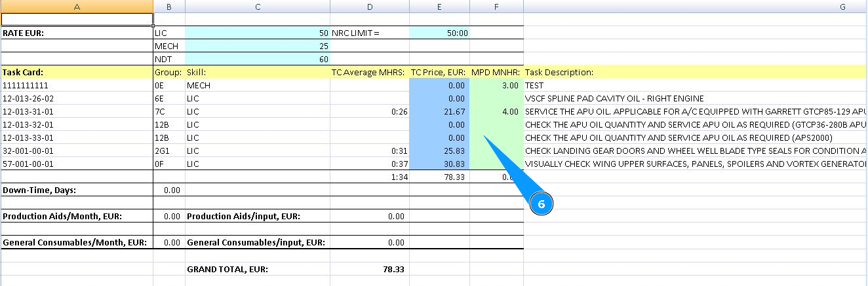Select column B header
868x286 pixels.
click(x=169, y=7)
